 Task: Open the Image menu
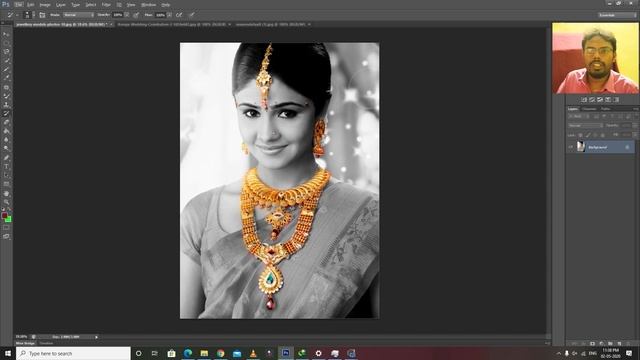[45, 4]
